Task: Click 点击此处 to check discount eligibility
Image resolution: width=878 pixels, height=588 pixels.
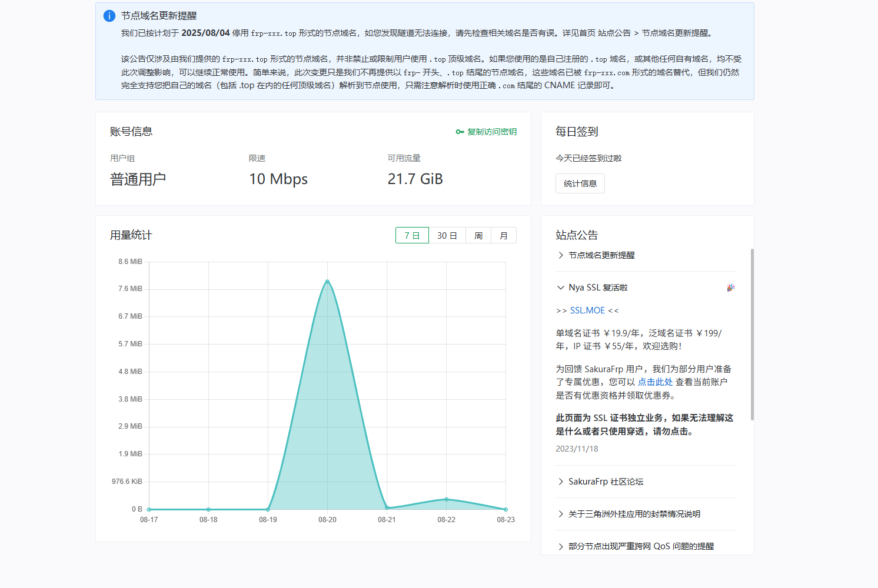Action: [x=655, y=382]
